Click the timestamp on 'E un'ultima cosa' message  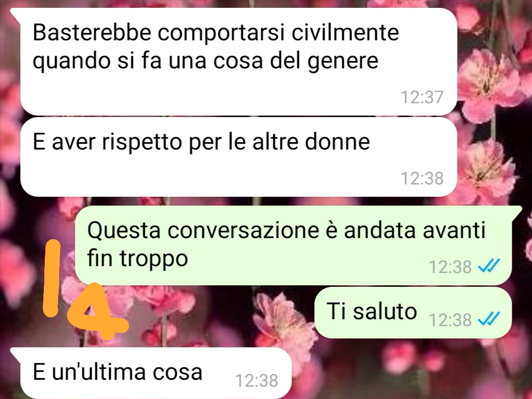(x=257, y=380)
